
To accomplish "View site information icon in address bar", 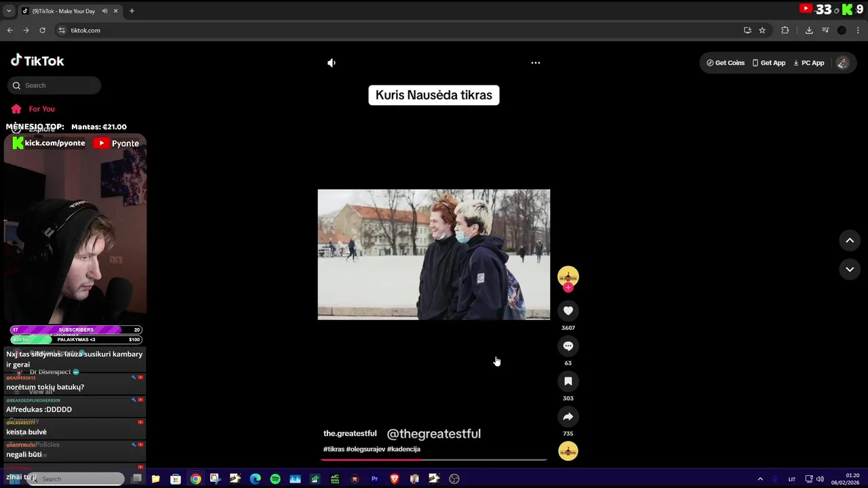I will tap(62, 30).
